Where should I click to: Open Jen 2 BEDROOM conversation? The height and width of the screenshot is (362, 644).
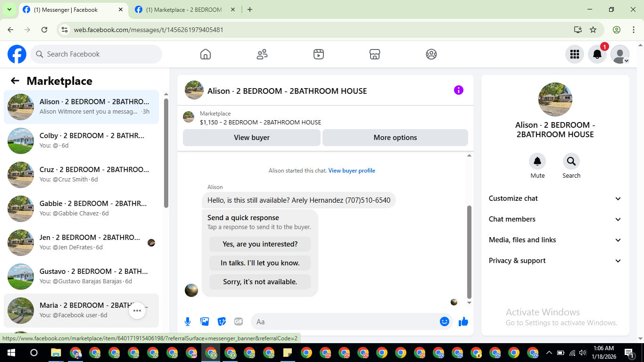pos(81,243)
